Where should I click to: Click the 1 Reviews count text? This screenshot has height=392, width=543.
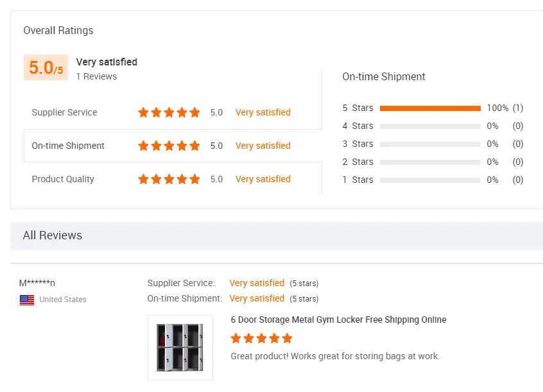96,76
